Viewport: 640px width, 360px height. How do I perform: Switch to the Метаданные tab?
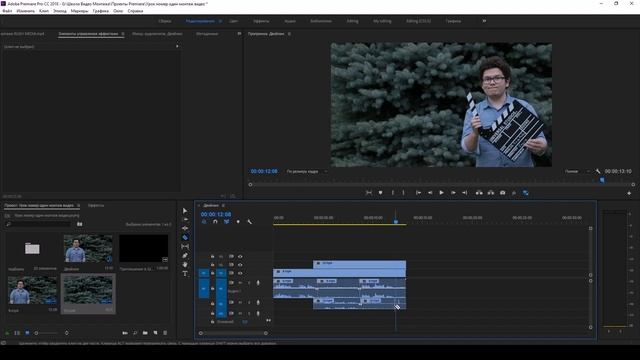point(207,34)
